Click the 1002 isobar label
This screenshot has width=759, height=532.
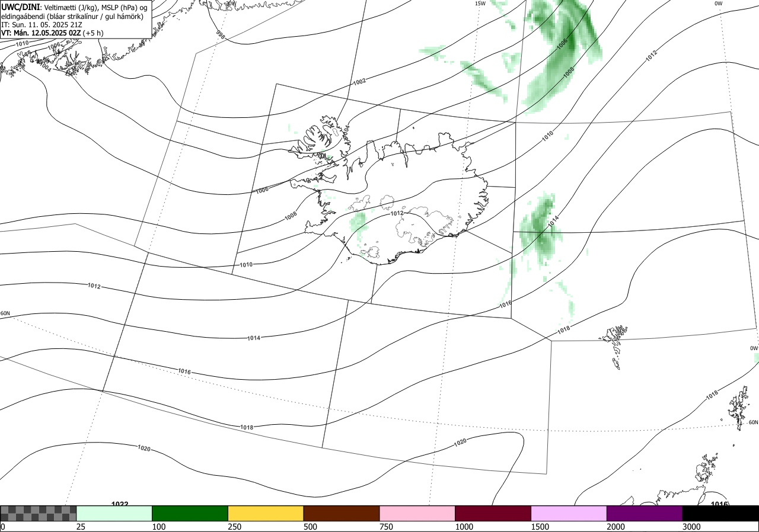tap(359, 82)
